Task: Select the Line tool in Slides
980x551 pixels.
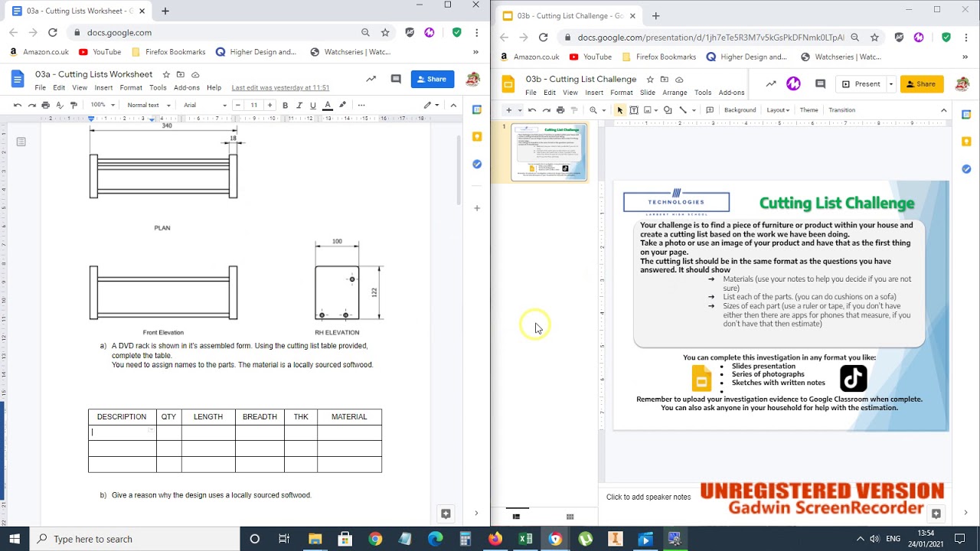Action: click(683, 110)
